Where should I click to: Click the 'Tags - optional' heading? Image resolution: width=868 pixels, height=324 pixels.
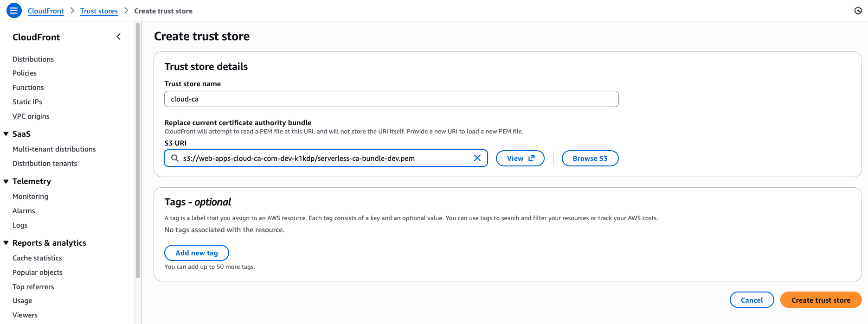[198, 202]
